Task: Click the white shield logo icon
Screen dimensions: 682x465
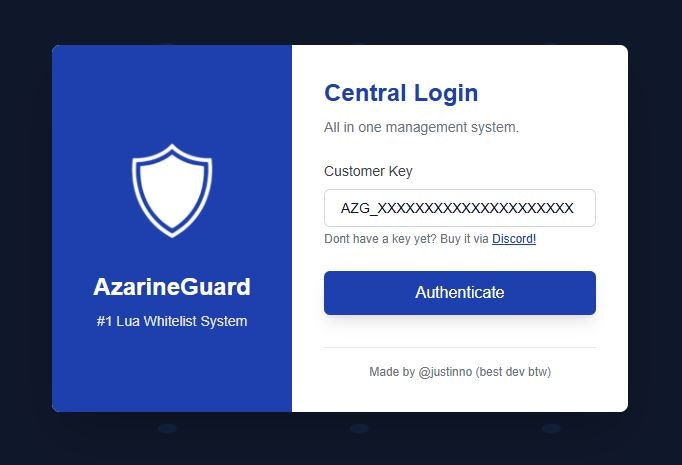Action: click(172, 191)
